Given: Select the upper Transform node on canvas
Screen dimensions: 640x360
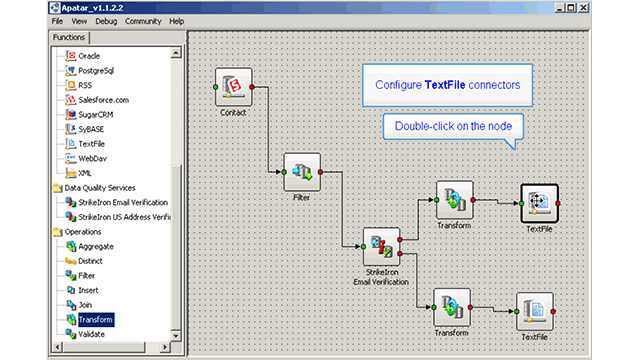Looking at the screenshot, I should tap(455, 200).
